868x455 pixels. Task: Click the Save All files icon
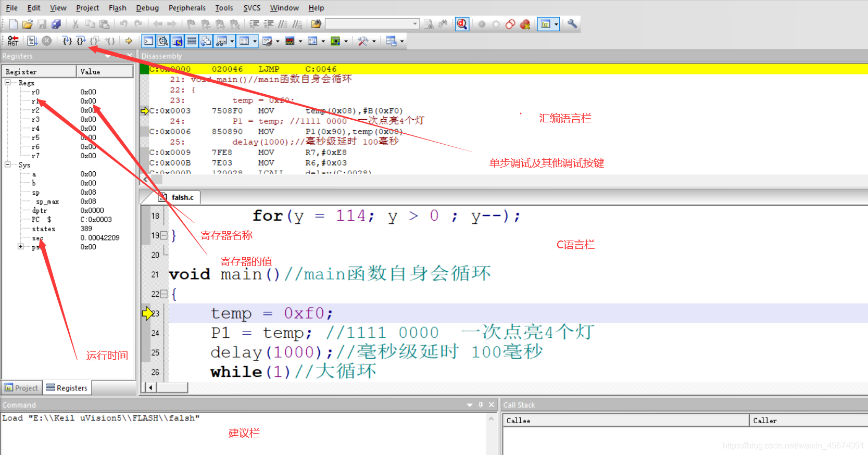coord(56,24)
